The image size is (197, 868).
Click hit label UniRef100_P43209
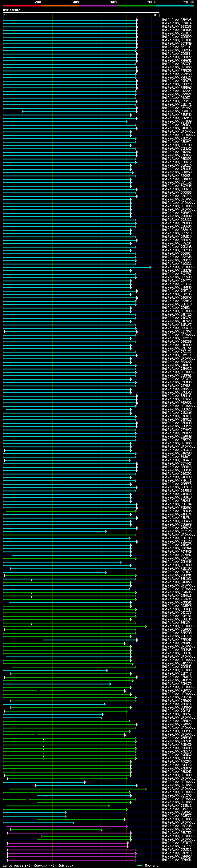177,91
